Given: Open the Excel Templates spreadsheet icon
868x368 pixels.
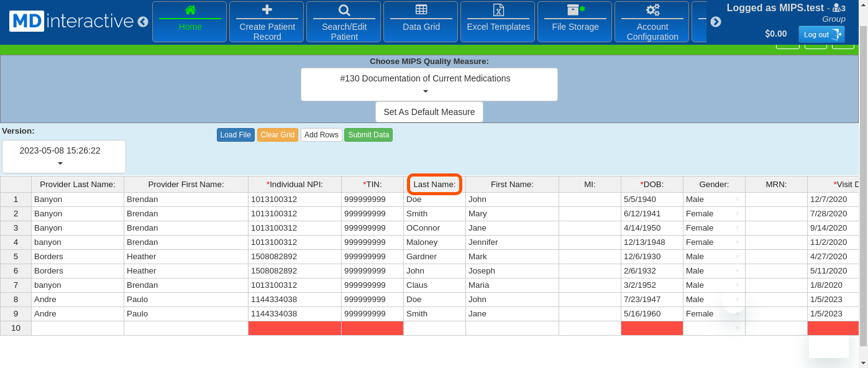Looking at the screenshot, I should [498, 10].
